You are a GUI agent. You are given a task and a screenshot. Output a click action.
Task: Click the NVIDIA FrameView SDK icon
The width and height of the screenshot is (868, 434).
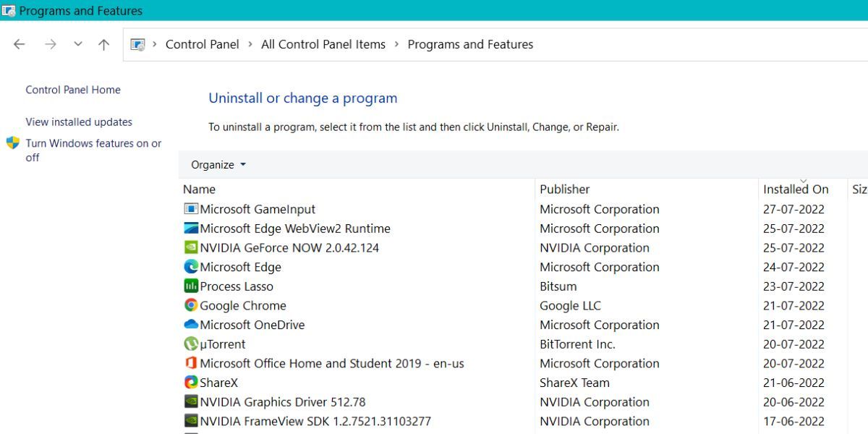click(191, 421)
